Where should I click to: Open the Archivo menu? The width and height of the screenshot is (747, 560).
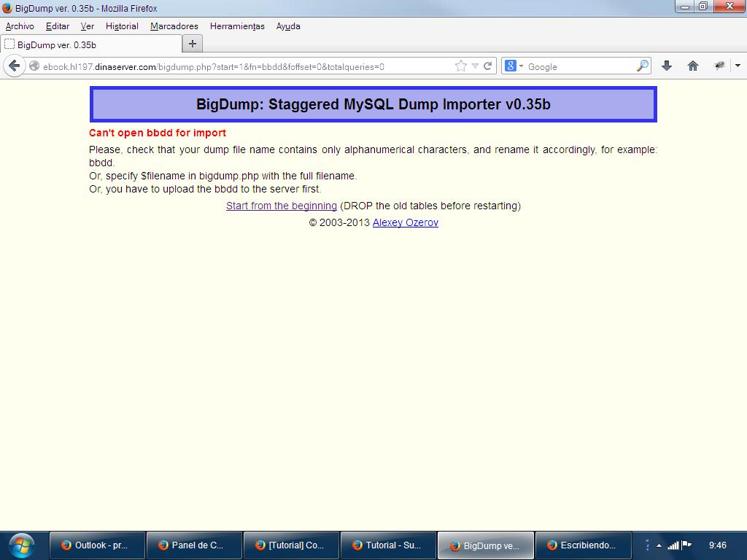coord(20,26)
